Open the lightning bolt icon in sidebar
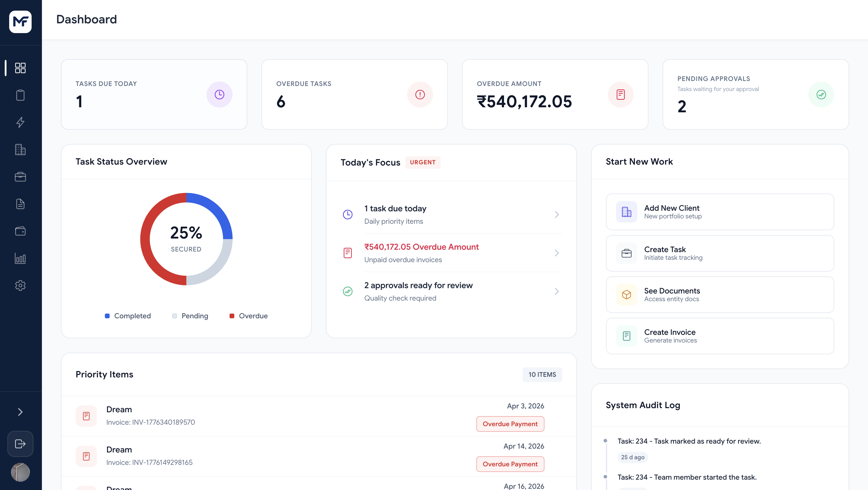The image size is (868, 490). [20, 122]
